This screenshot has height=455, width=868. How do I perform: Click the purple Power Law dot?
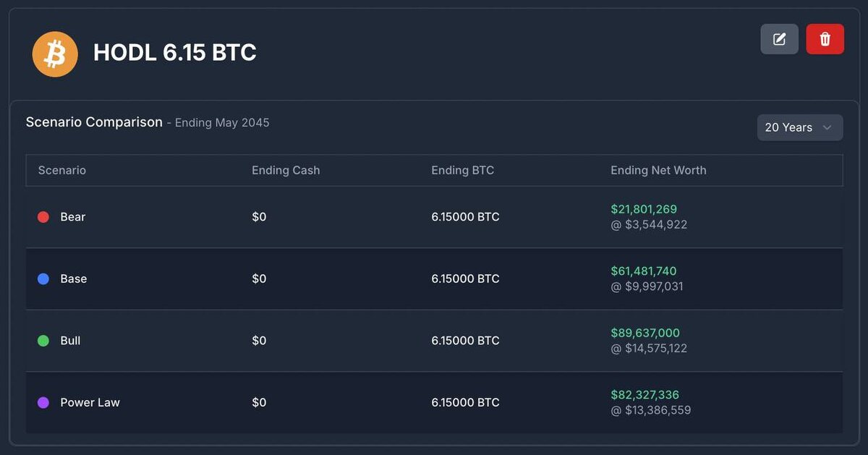pyautogui.click(x=43, y=402)
